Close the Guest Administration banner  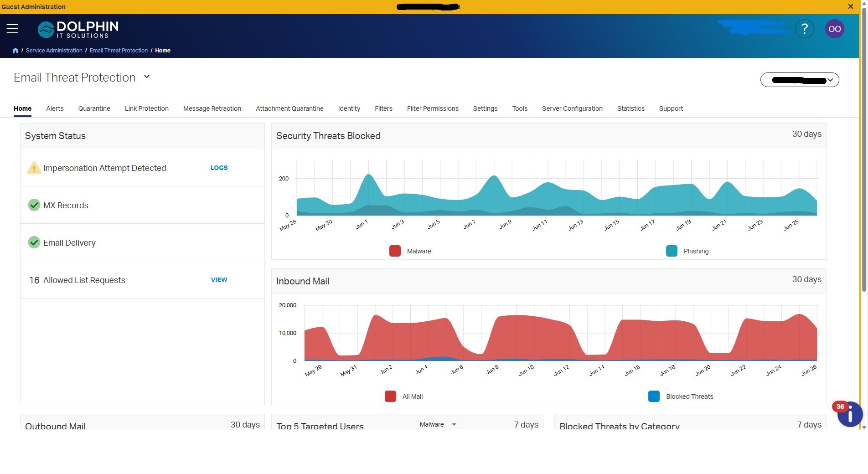850,6
